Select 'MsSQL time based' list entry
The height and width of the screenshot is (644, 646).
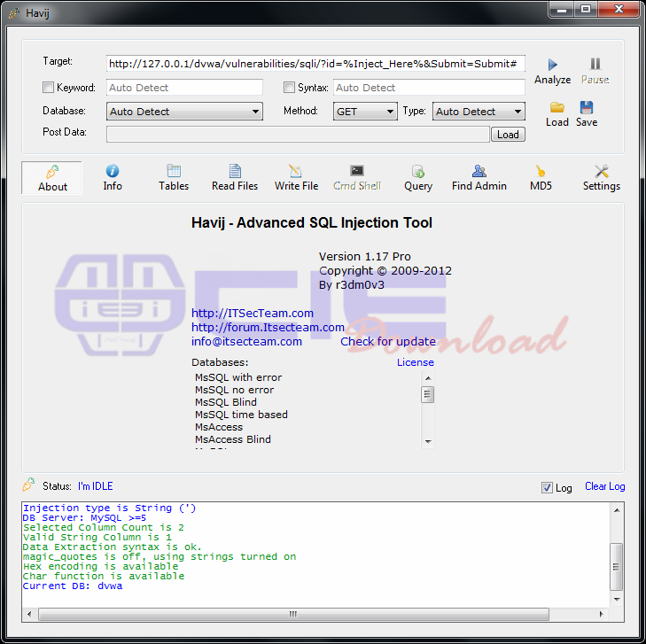tap(241, 415)
